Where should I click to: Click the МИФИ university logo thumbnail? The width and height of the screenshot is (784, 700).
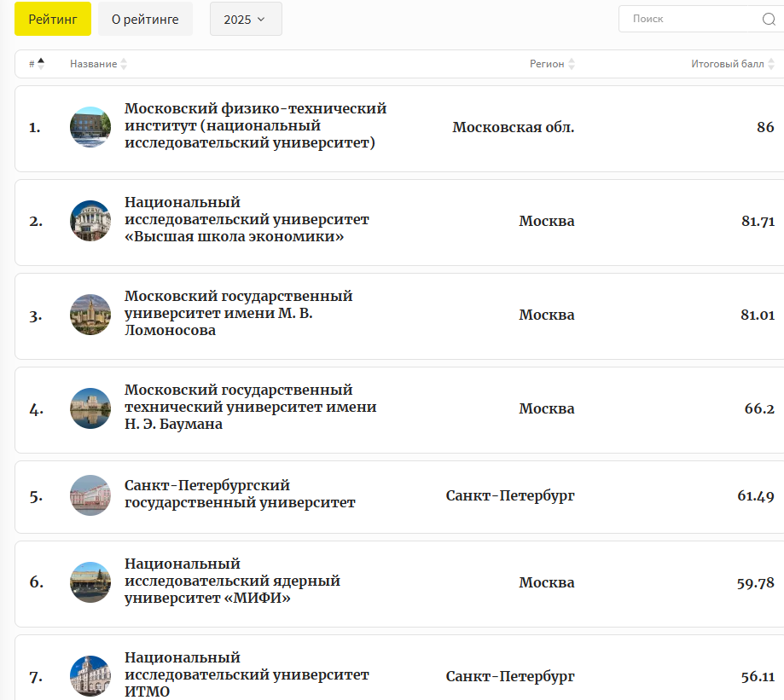pyautogui.click(x=90, y=582)
